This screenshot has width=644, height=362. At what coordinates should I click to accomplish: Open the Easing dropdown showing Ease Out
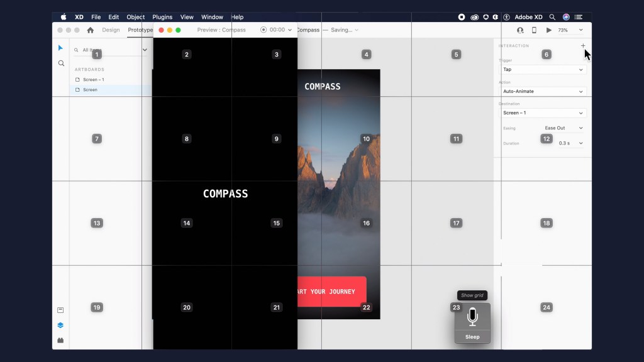(x=563, y=128)
